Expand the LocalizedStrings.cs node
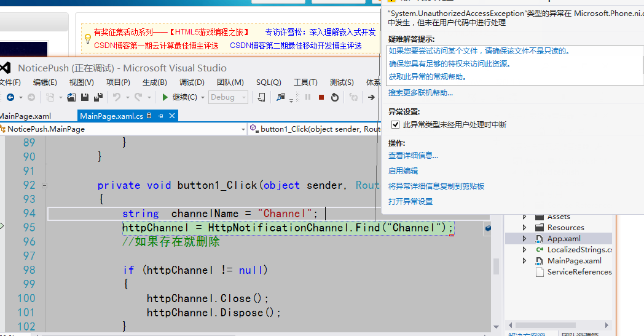 525,250
